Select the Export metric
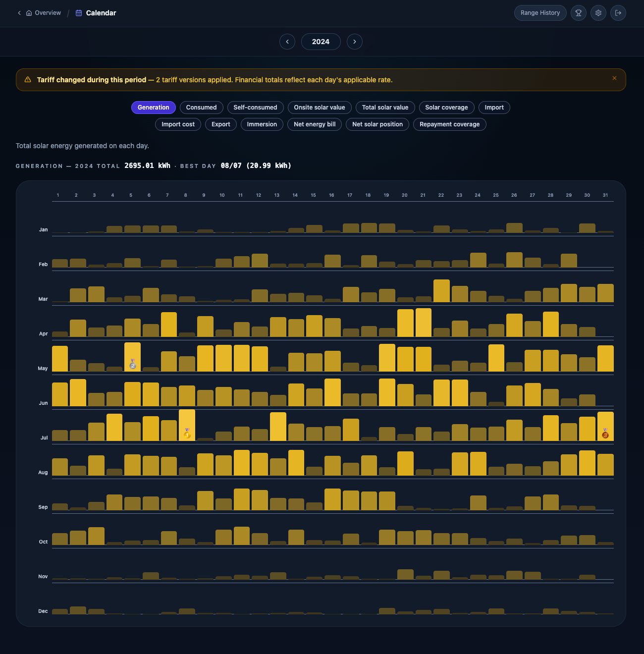 [x=221, y=124]
